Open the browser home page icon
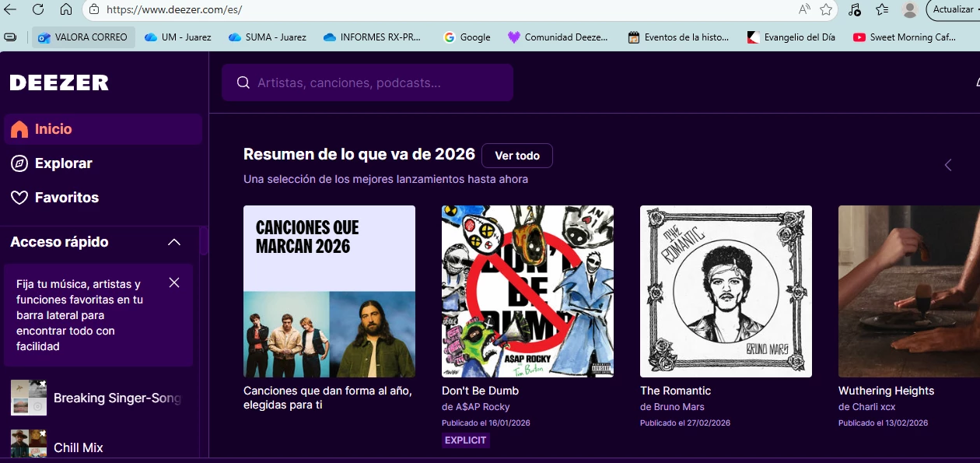Screen dimensions: 980x463 click(x=66, y=9)
